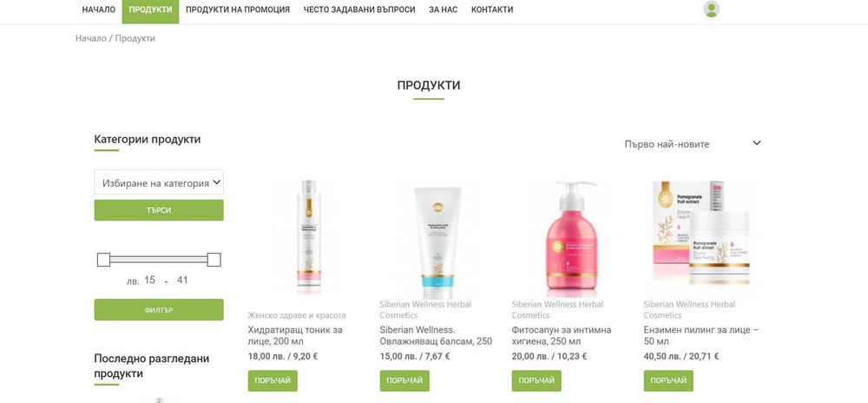
Task: Open the user account avatar icon
Action: coord(712,9)
